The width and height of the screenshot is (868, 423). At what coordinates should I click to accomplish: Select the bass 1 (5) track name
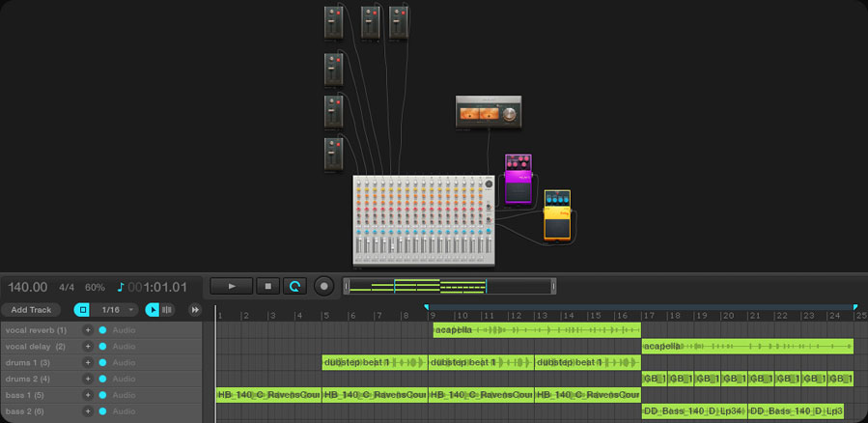coord(27,395)
